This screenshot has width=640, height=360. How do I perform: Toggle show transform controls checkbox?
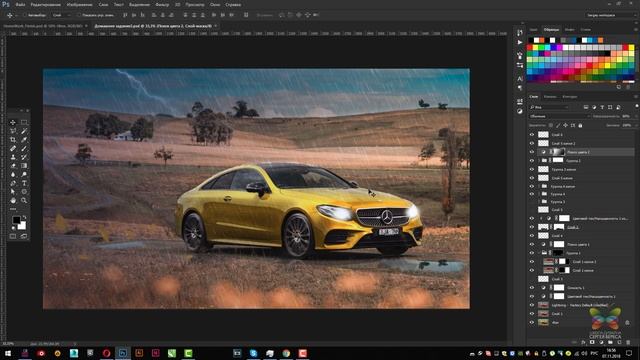point(79,15)
